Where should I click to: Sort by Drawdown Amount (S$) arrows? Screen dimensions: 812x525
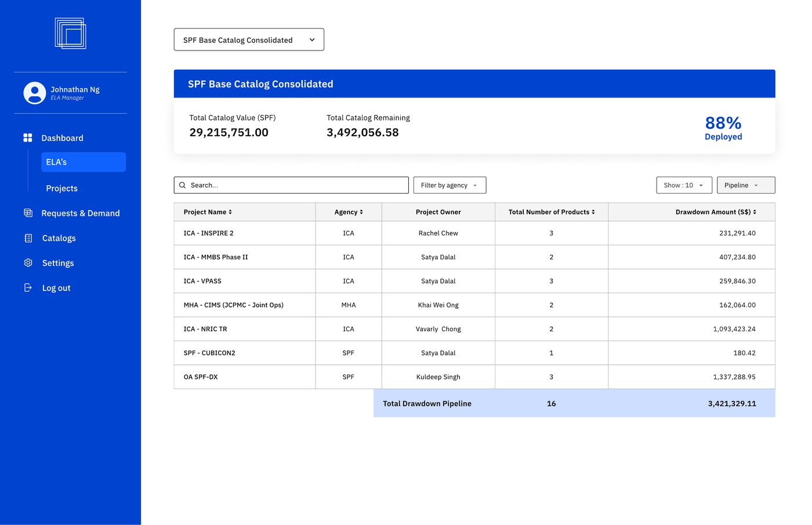[x=755, y=212]
